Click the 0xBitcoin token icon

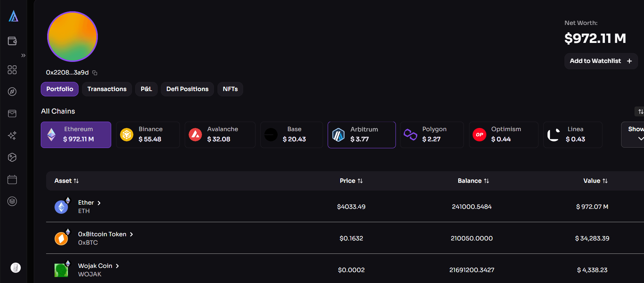pos(62,238)
